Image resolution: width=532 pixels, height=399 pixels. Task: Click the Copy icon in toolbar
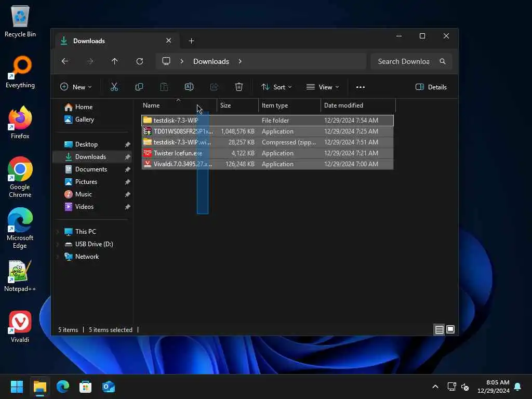coord(139,87)
